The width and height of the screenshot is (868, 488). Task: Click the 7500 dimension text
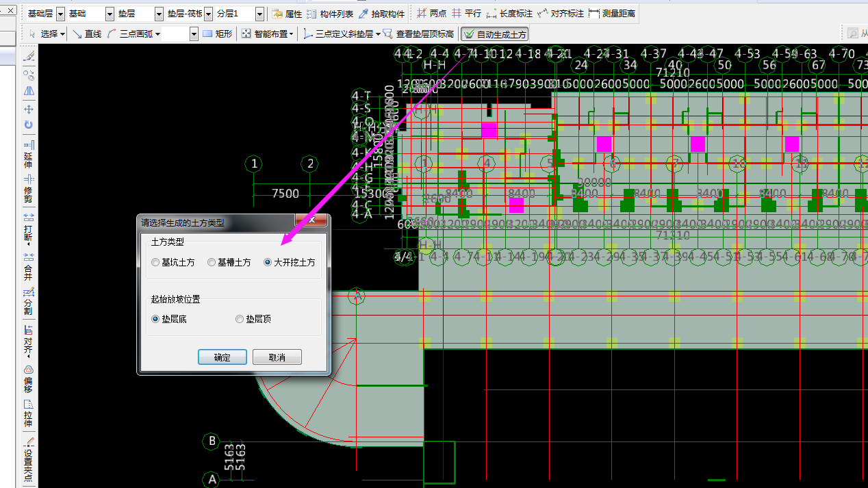pyautogui.click(x=285, y=194)
